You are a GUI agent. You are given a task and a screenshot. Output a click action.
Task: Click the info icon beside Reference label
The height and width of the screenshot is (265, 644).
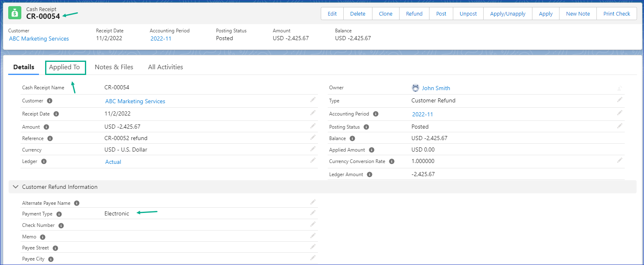(x=50, y=138)
